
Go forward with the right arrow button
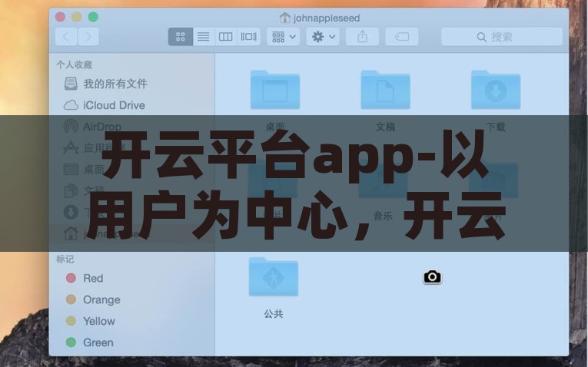click(x=88, y=37)
